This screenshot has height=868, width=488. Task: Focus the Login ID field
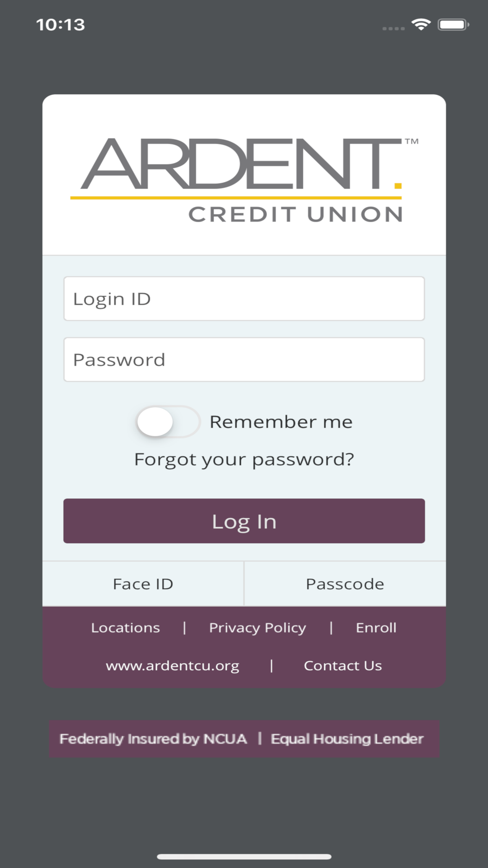(244, 299)
